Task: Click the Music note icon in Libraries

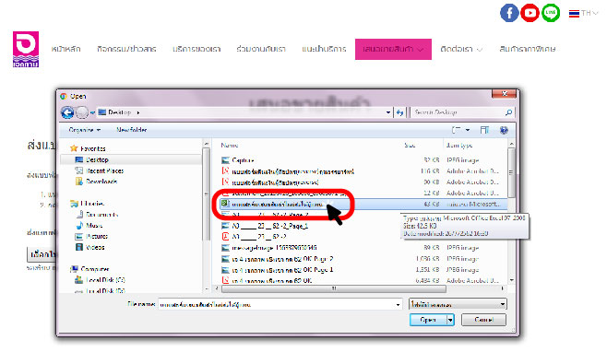Action: click(79, 225)
